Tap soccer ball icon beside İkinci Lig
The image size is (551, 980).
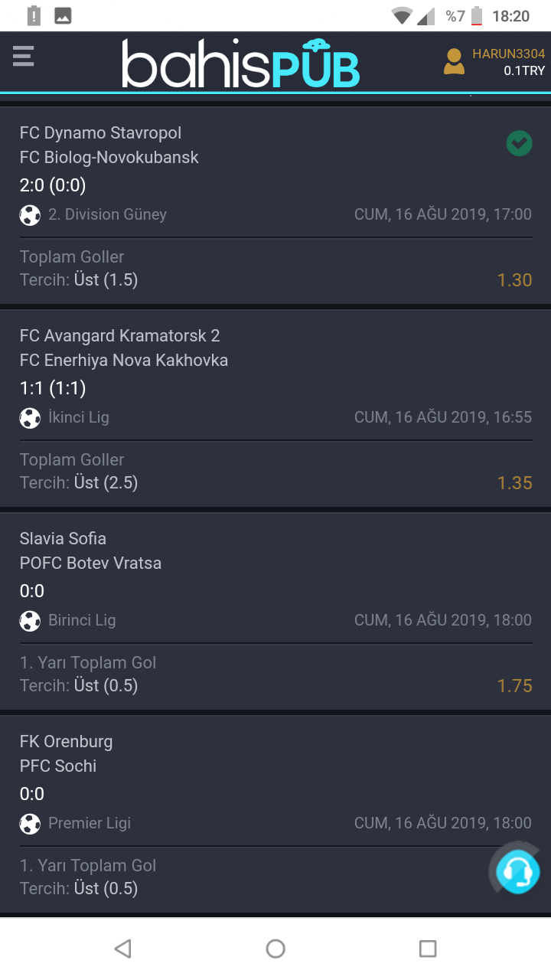[x=30, y=418]
